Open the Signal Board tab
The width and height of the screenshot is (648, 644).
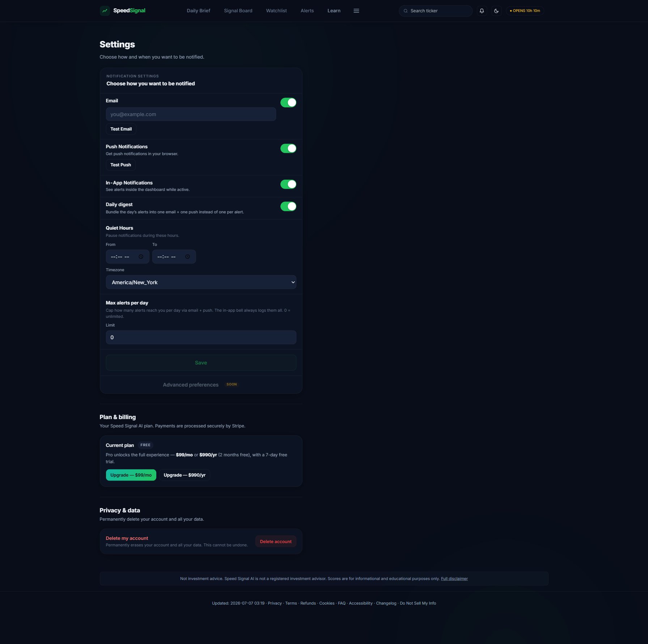238,11
